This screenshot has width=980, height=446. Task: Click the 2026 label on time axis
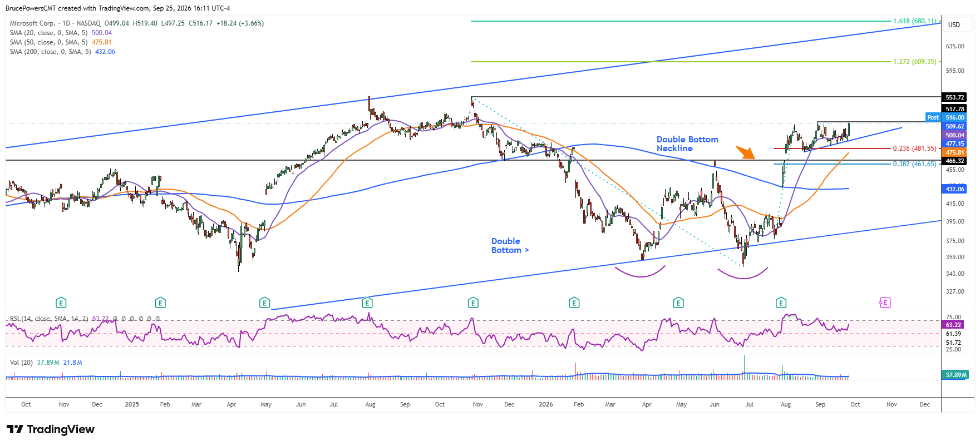(546, 404)
